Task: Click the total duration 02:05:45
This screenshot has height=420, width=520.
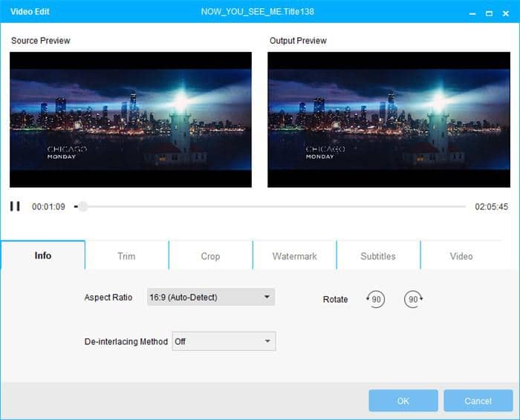Action: (491, 207)
